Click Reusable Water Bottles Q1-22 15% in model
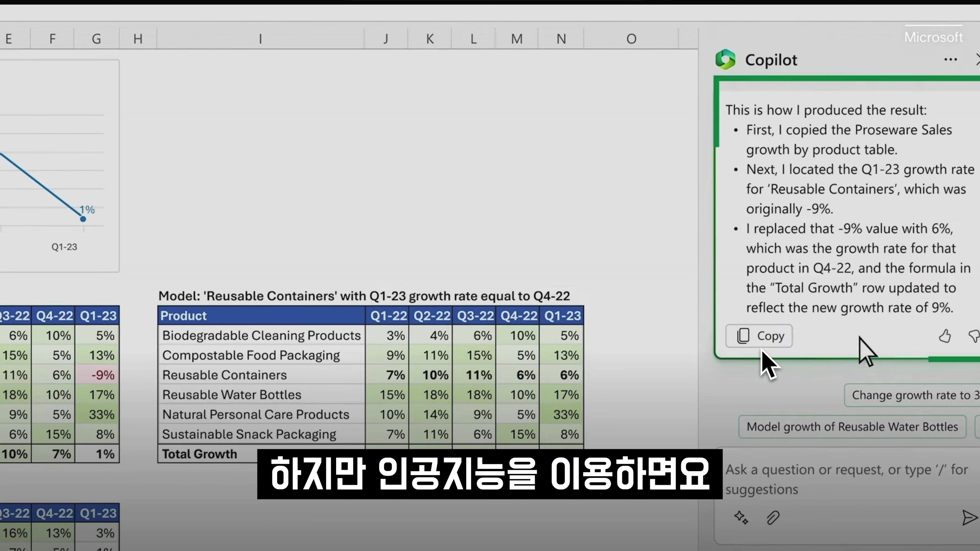Image resolution: width=980 pixels, height=551 pixels. [x=387, y=395]
